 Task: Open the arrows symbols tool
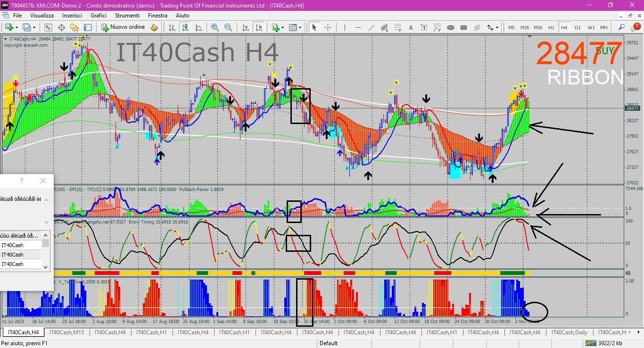[x=490, y=27]
